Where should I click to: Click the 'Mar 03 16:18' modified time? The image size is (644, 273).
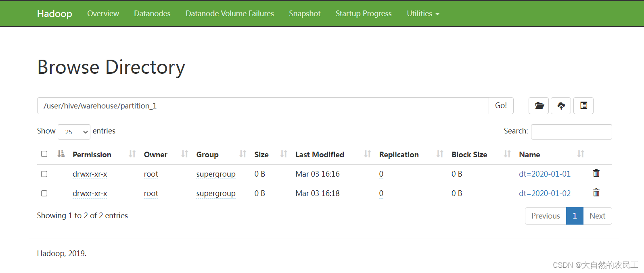pyautogui.click(x=318, y=193)
